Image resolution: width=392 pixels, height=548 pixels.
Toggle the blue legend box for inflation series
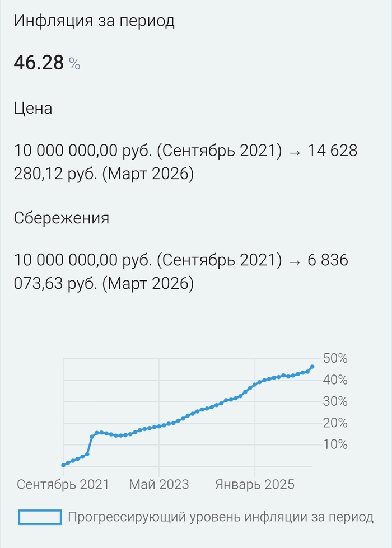(40, 517)
